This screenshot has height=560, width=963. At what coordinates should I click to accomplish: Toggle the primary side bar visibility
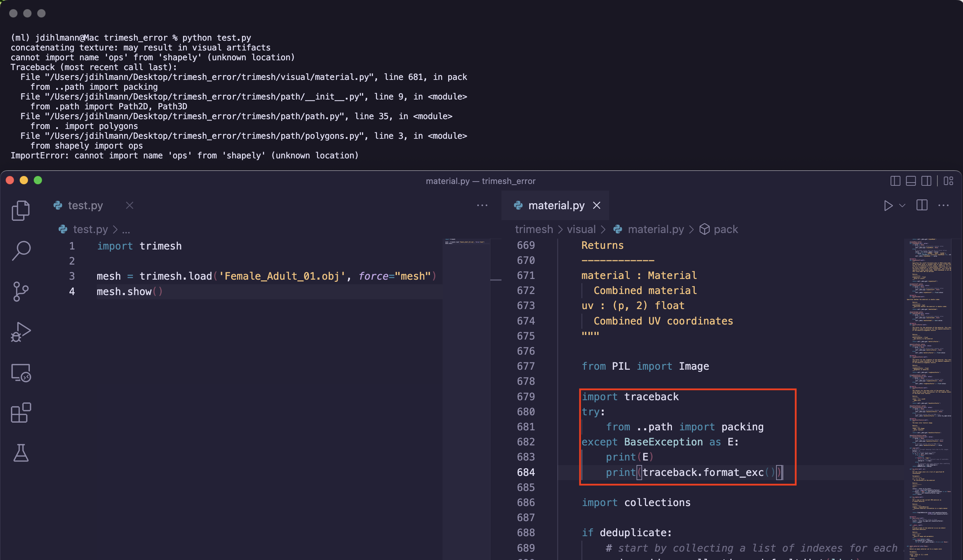(895, 181)
